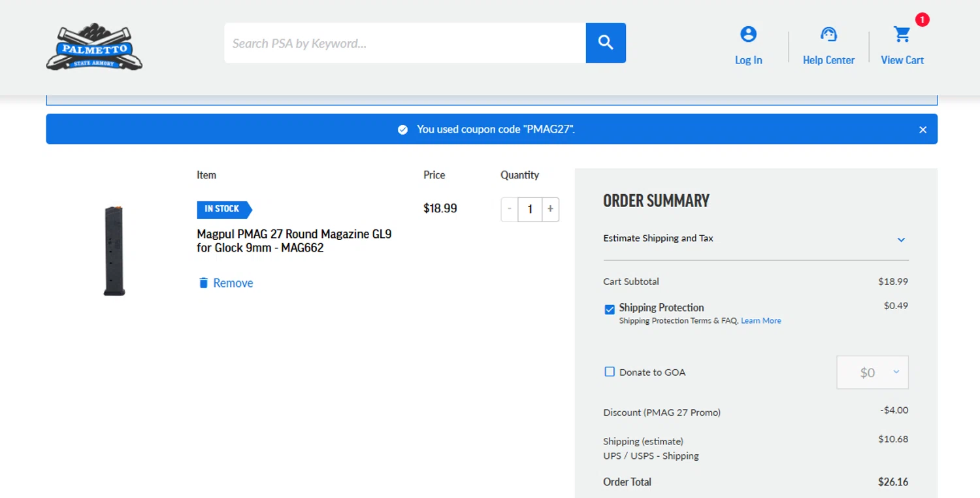Click the Help Center headset icon
Screen dimensions: 980x498
(828, 34)
